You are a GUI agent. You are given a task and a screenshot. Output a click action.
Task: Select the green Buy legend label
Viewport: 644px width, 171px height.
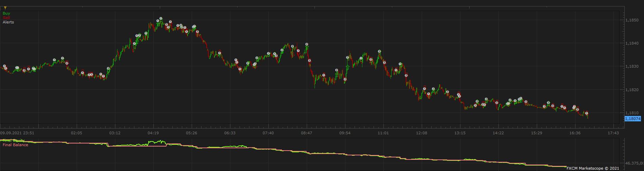pyautogui.click(x=6, y=13)
